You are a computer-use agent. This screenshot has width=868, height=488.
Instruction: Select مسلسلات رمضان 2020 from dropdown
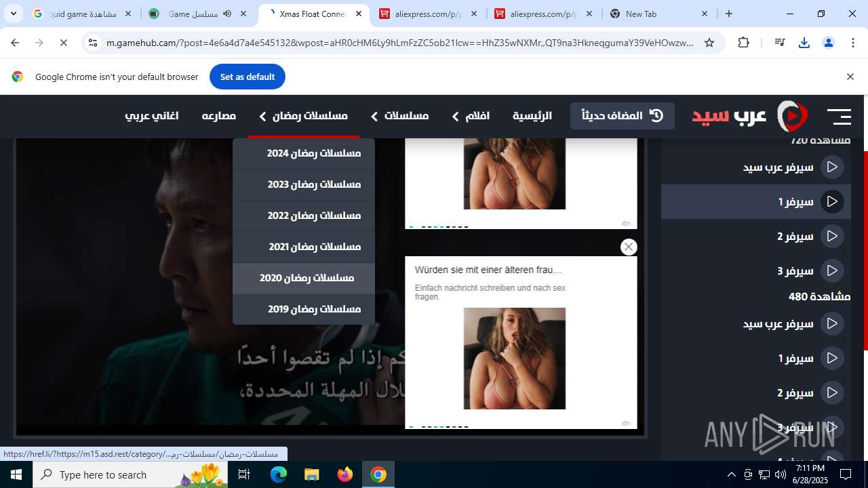coord(304,278)
